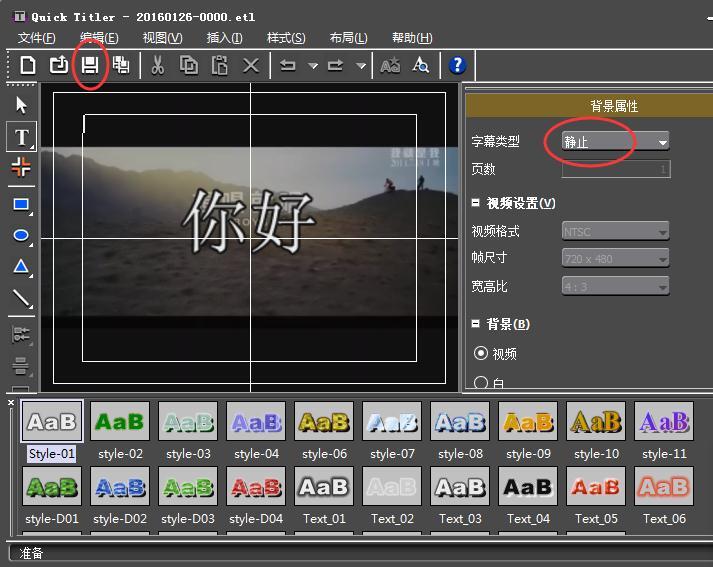Apply the red style-D04 thumbnail

coord(256,487)
